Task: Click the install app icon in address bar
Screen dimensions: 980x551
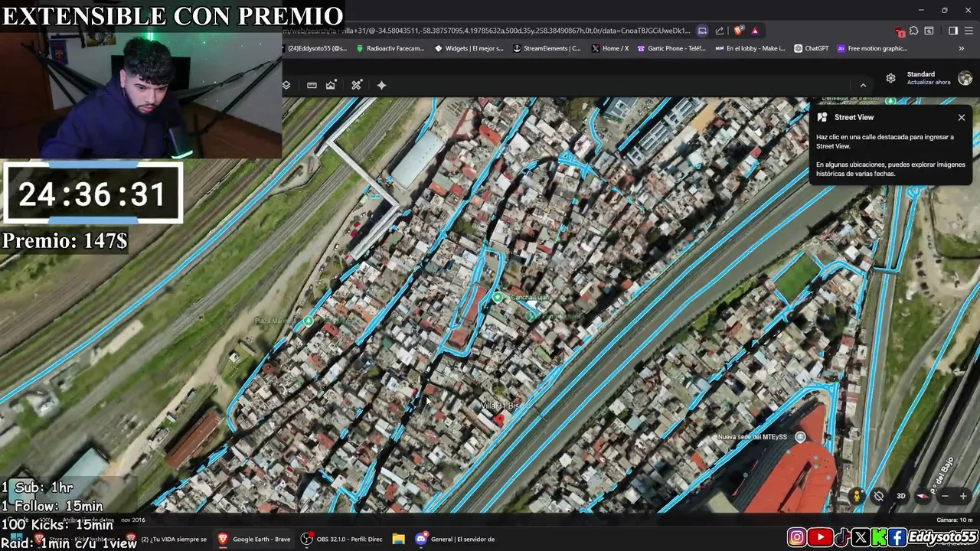Action: pos(702,31)
